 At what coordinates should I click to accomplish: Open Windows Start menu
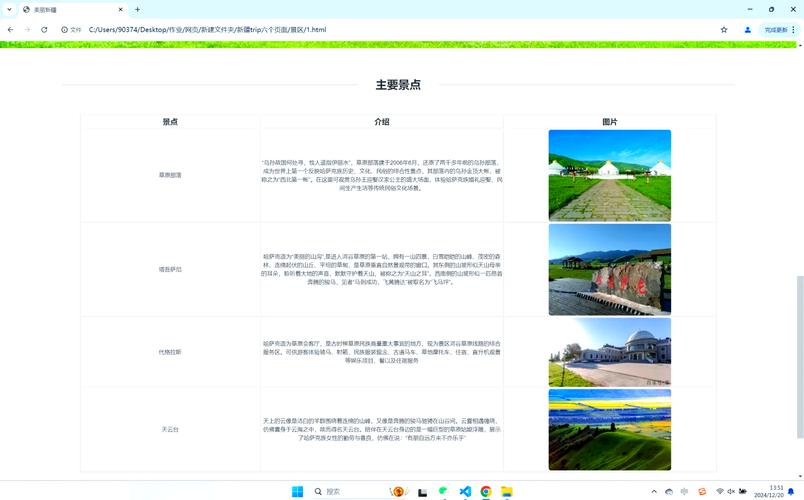[297, 491]
